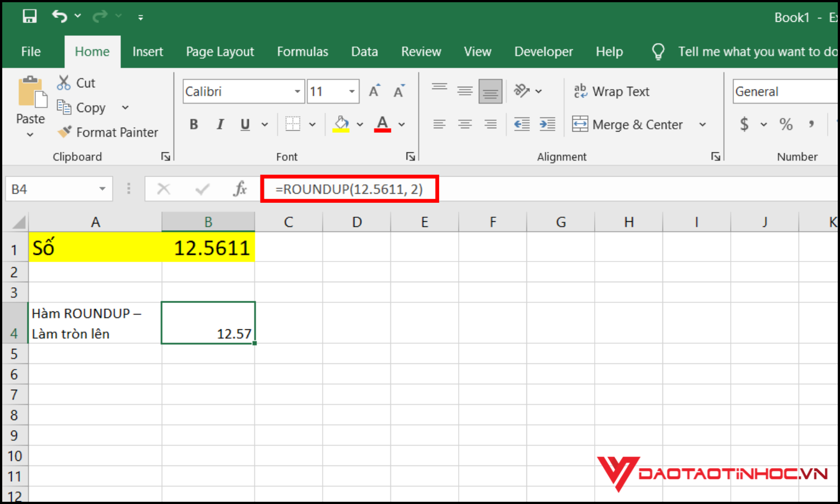Expand the font size dropdown
Screen dimensions: 840x504
point(352,92)
